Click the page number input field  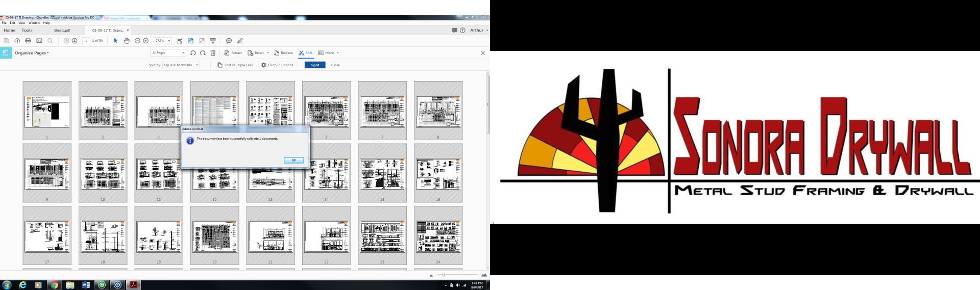click(x=86, y=41)
